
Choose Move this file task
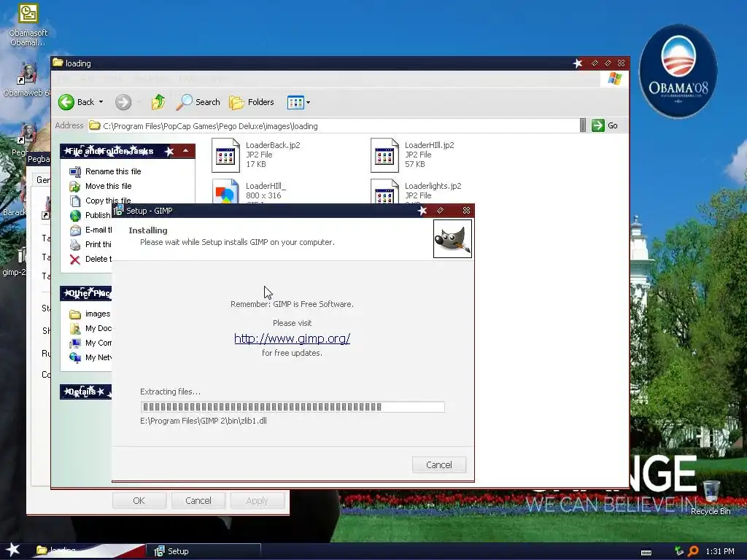(108, 186)
